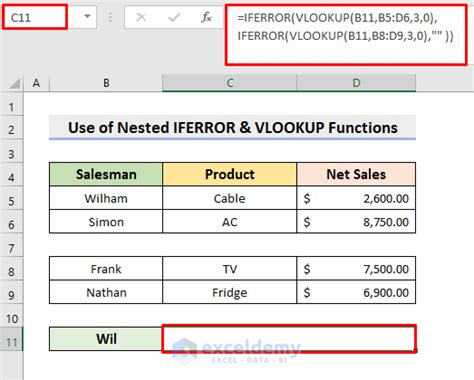Select the '8,750.00' net sales cell

[356, 222]
